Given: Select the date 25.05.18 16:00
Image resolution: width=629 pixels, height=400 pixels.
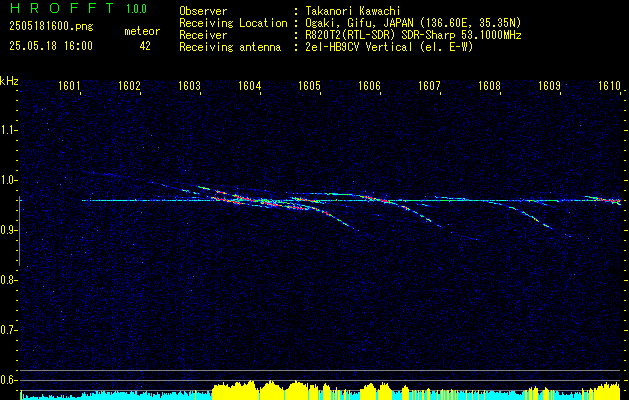Looking at the screenshot, I should pos(51,46).
